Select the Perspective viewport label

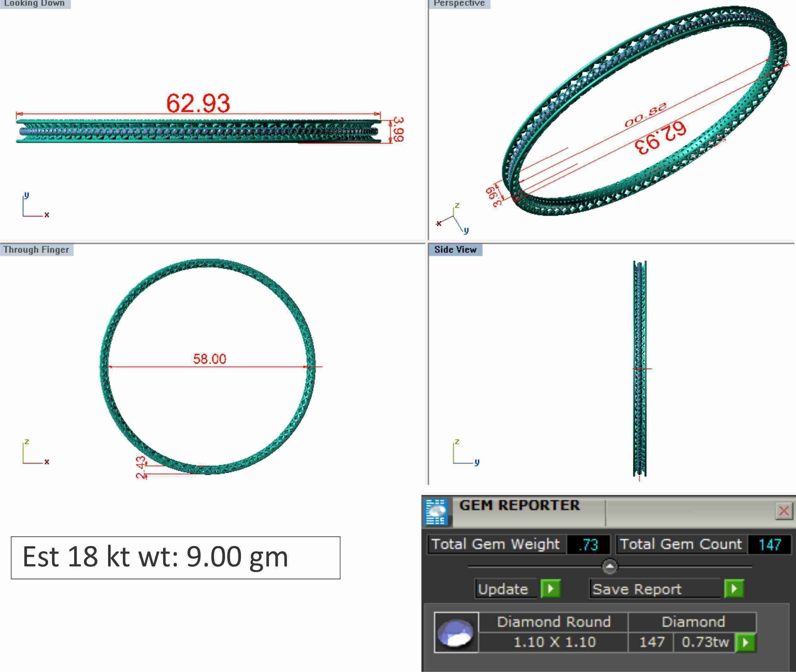(x=459, y=4)
